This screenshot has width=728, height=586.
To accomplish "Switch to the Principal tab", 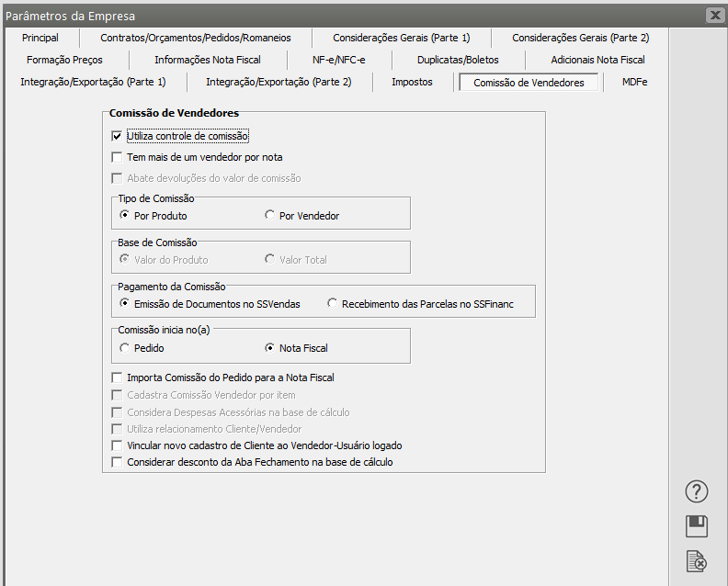I will tap(40, 38).
